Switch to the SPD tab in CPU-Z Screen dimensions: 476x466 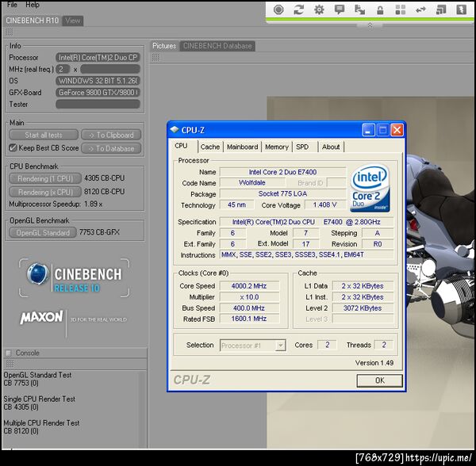[x=302, y=147]
